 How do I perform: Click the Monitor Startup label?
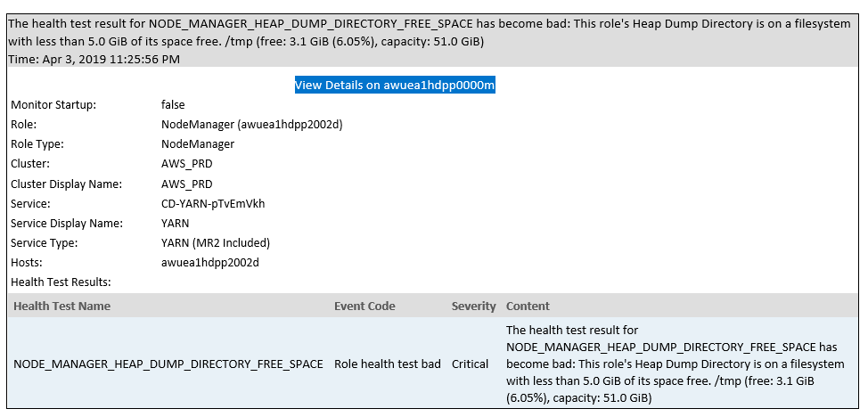pos(53,105)
